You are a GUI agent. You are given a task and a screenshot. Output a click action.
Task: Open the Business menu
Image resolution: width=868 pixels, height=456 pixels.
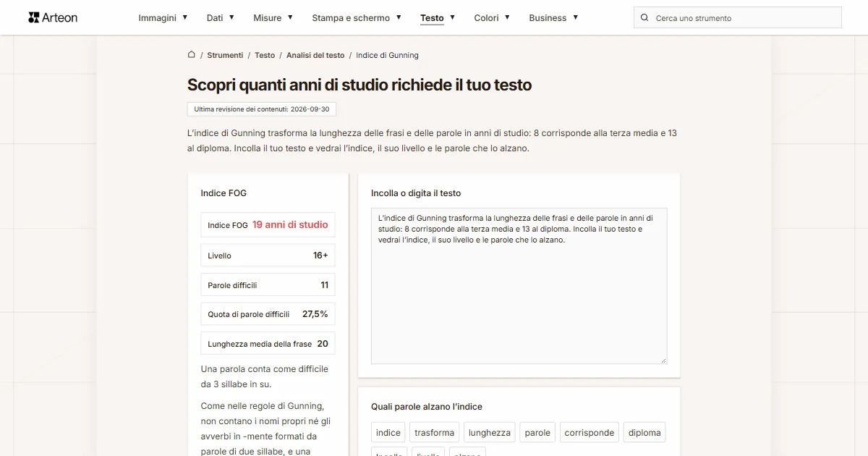pos(548,17)
